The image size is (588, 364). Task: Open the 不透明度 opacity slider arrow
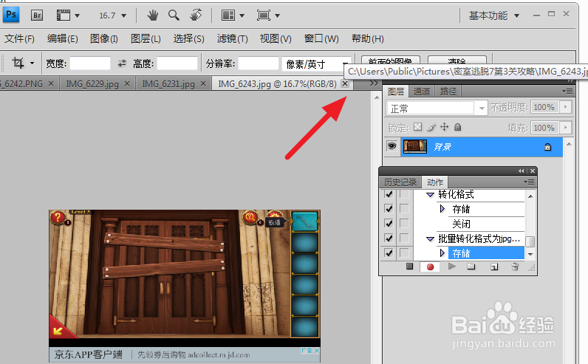click(566, 107)
